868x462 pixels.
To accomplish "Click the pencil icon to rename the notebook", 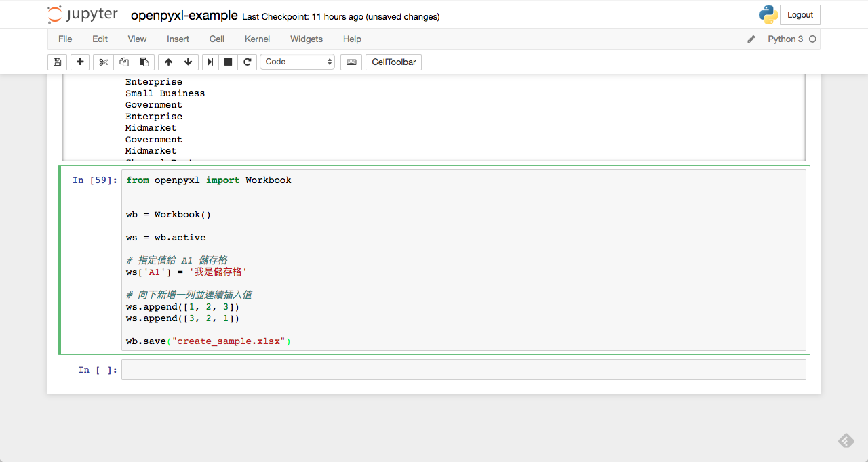I will pos(751,39).
